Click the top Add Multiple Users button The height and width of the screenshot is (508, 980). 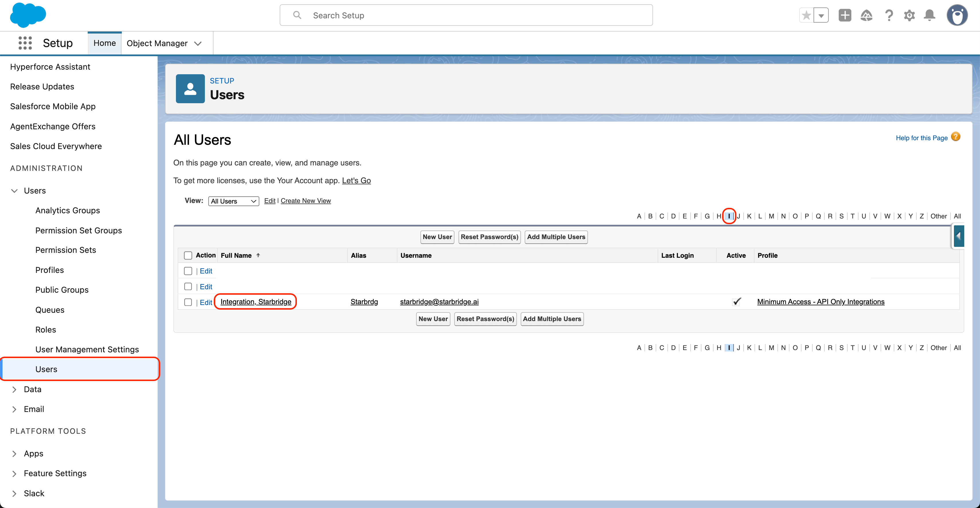pos(556,237)
